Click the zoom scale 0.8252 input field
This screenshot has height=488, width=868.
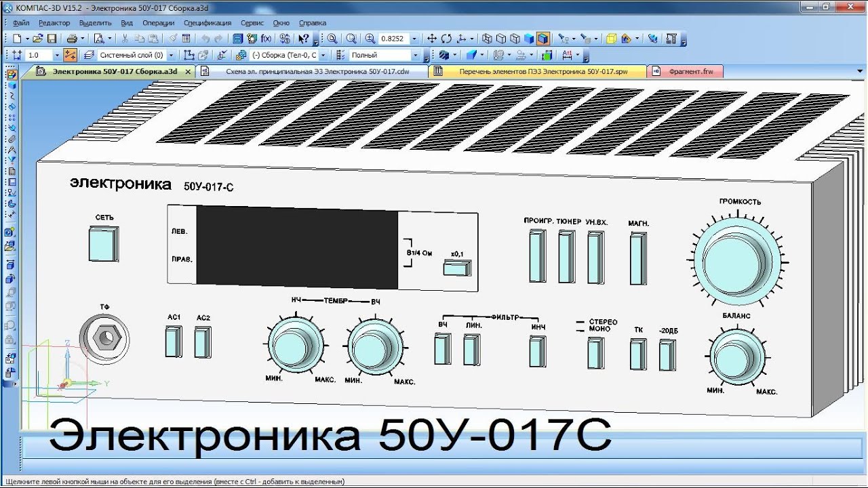393,39
